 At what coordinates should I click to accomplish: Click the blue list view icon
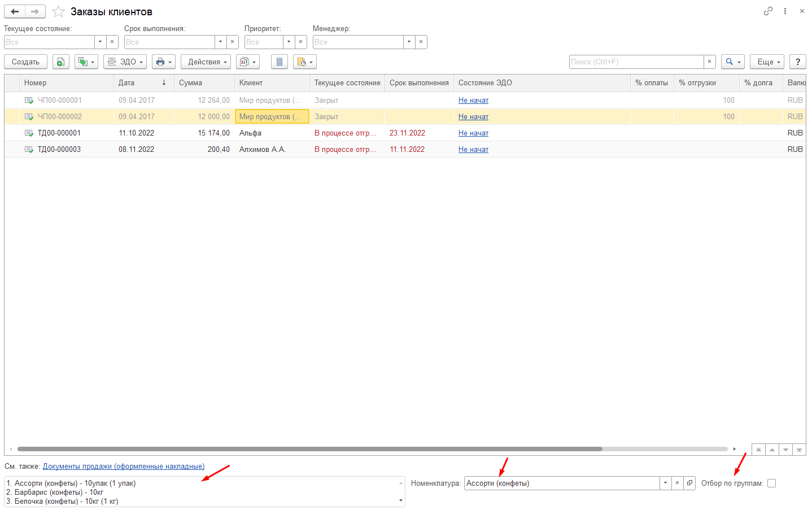280,62
